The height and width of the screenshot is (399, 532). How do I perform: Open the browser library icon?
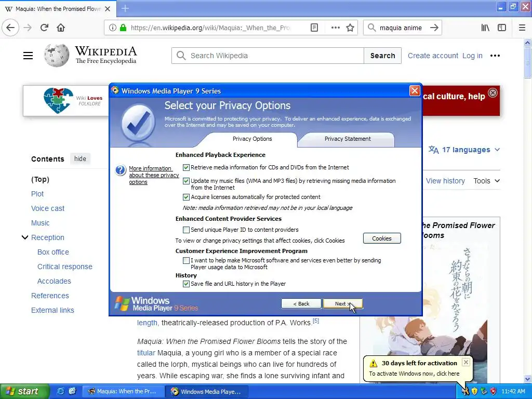point(485,28)
